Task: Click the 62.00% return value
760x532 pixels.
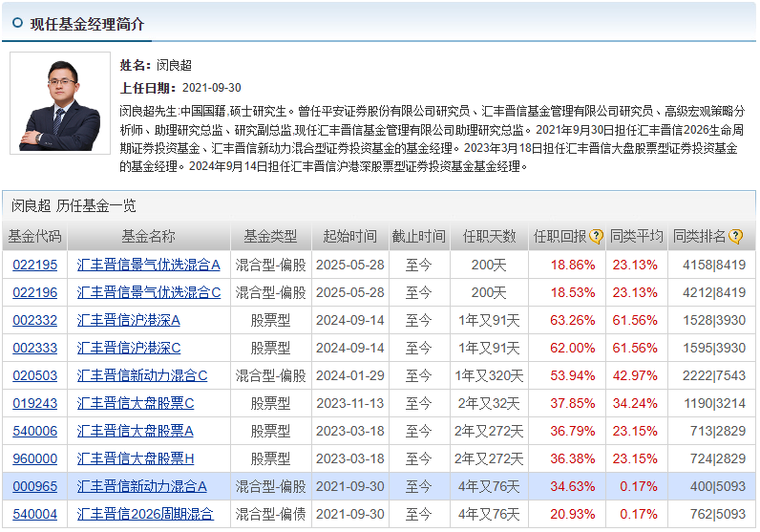Action: click(573, 348)
